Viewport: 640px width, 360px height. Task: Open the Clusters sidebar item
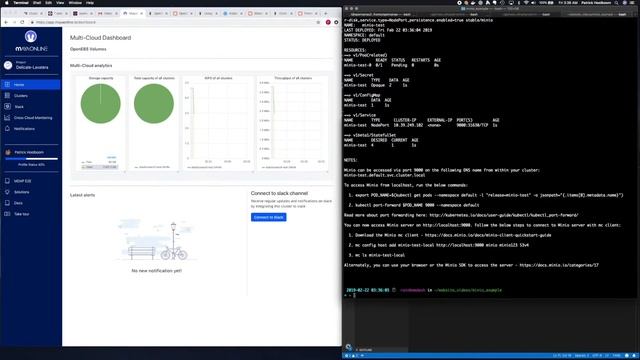click(31, 96)
